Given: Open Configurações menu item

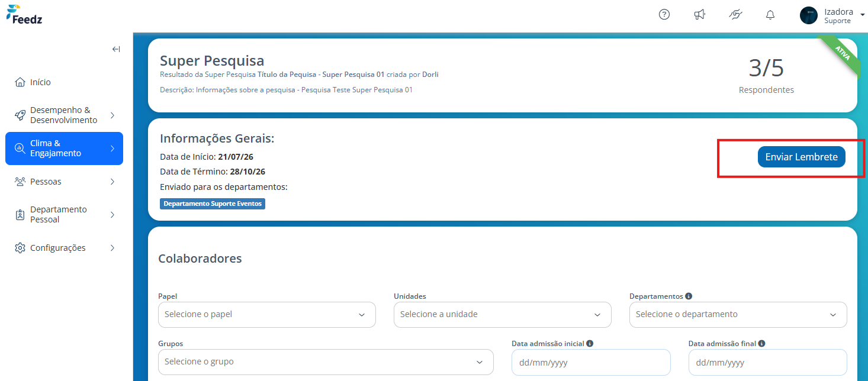Looking at the screenshot, I should coord(64,248).
